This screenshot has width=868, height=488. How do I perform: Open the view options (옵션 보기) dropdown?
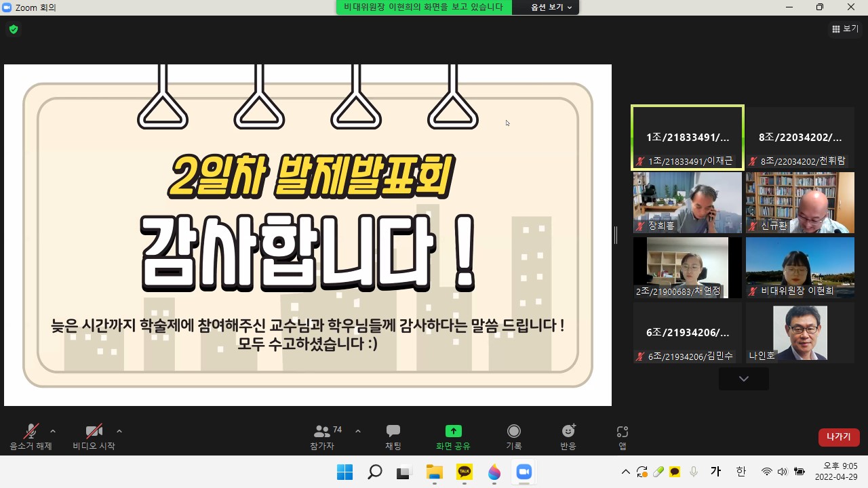click(551, 7)
